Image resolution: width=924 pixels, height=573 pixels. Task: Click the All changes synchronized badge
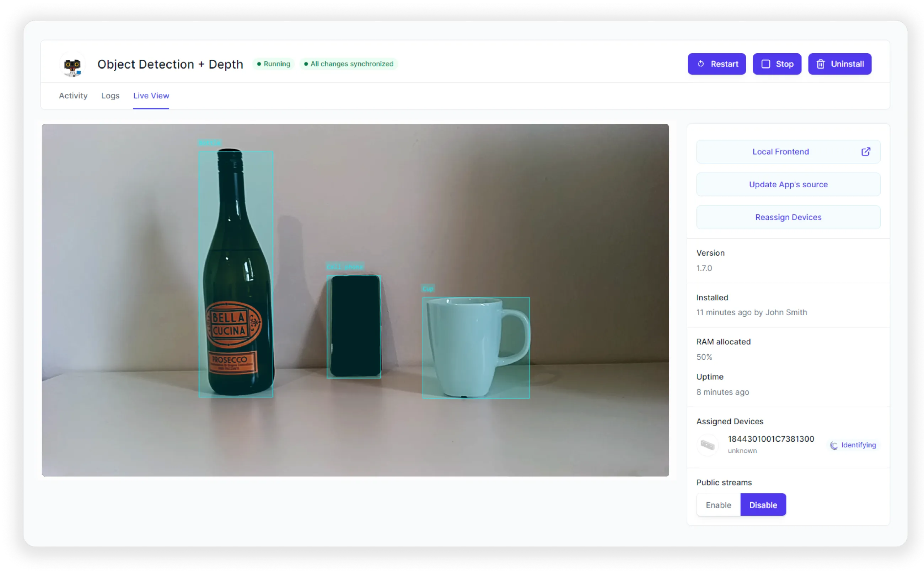click(x=349, y=64)
